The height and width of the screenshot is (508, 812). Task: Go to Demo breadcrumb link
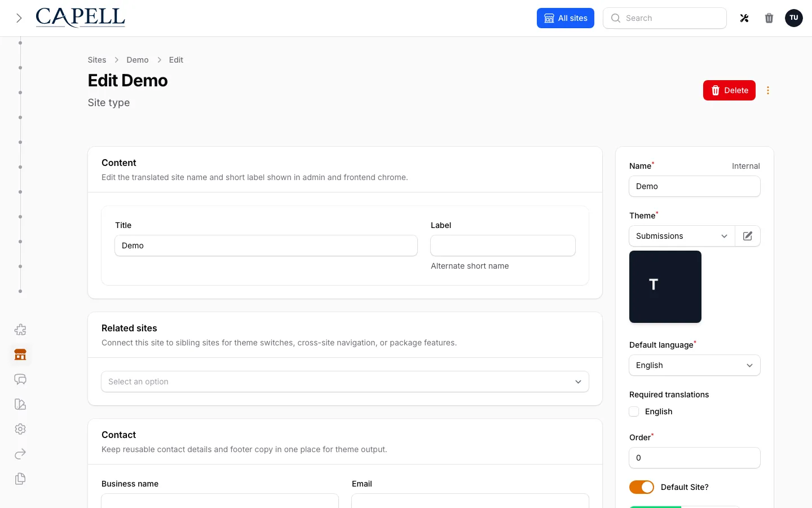138,60
